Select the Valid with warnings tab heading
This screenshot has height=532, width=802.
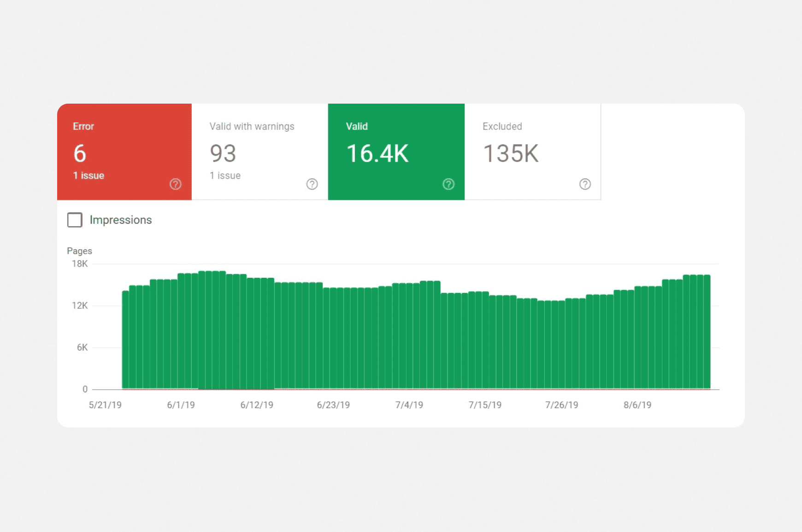[252, 127]
